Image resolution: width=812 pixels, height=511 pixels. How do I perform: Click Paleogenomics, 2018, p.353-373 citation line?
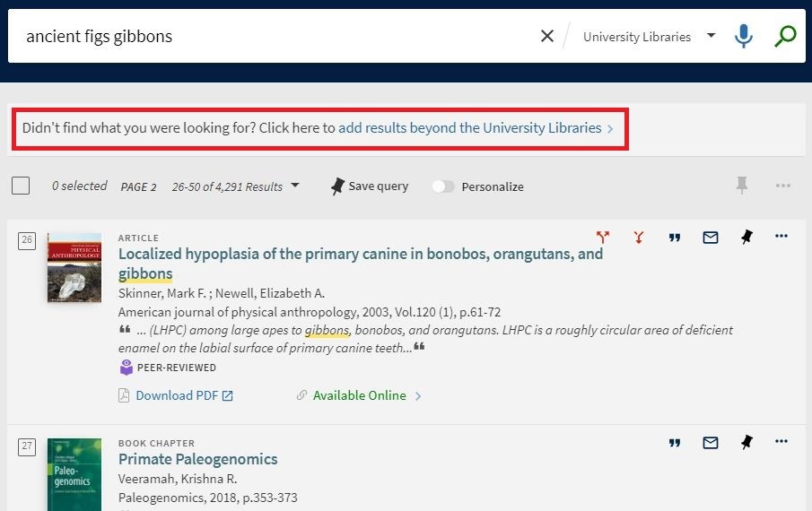coord(207,498)
